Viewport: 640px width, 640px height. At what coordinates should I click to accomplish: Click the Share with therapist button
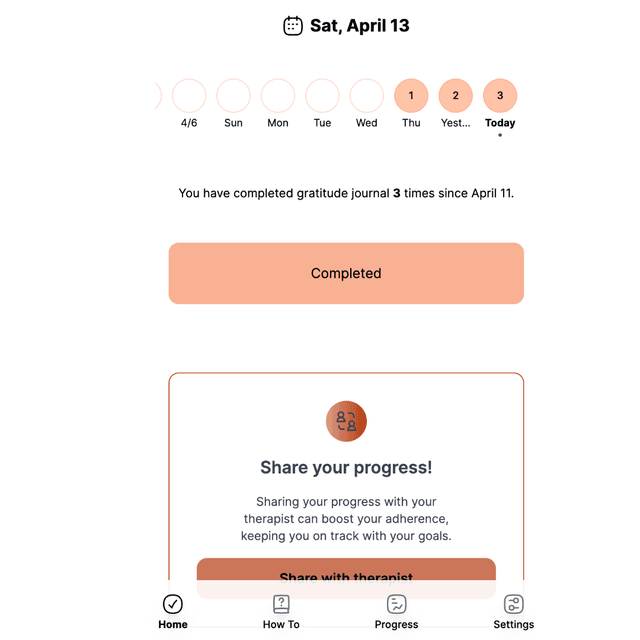click(346, 574)
